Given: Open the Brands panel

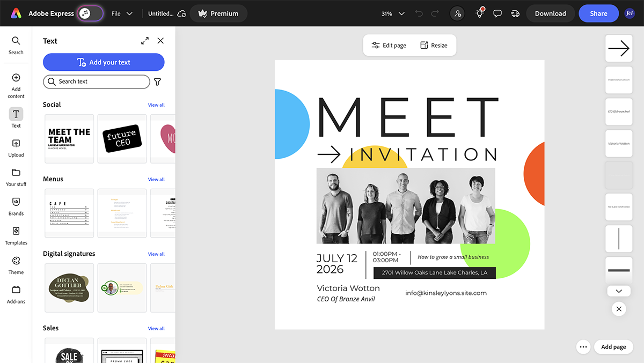Looking at the screenshot, I should tap(16, 206).
